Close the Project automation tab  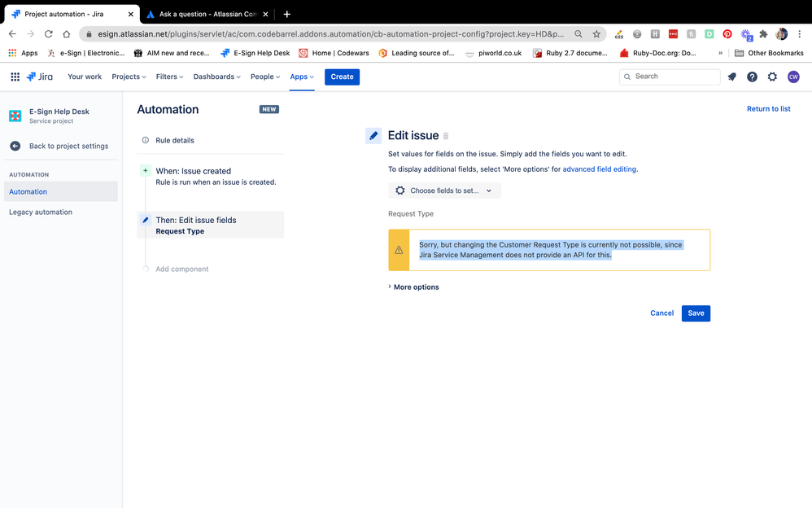click(x=130, y=14)
